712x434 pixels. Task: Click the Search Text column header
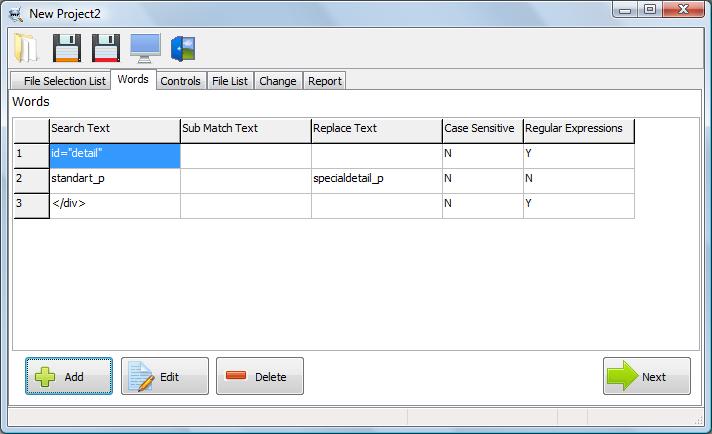point(114,130)
